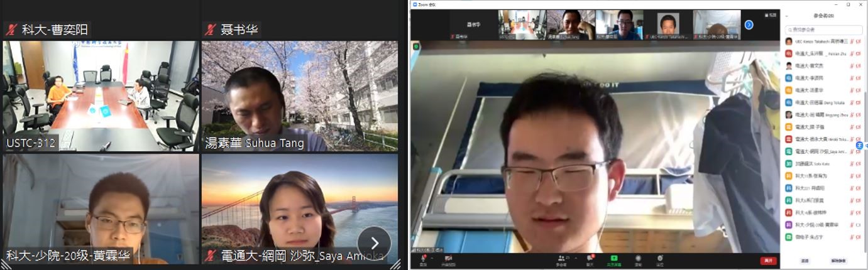Select 聂书华 tile in top strip

473,25
